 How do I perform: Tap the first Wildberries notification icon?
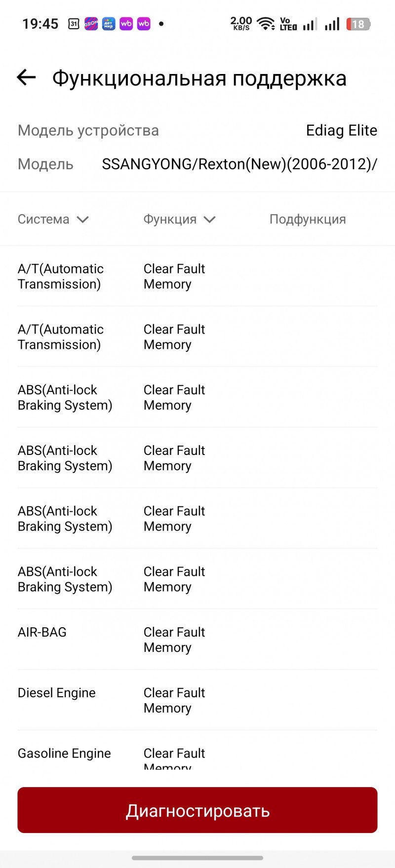pyautogui.click(x=126, y=24)
